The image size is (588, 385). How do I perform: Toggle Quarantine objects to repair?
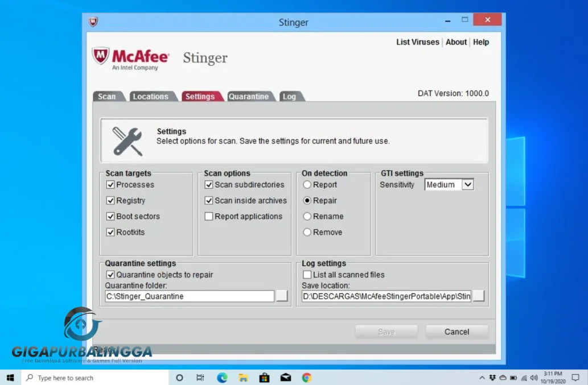click(110, 275)
